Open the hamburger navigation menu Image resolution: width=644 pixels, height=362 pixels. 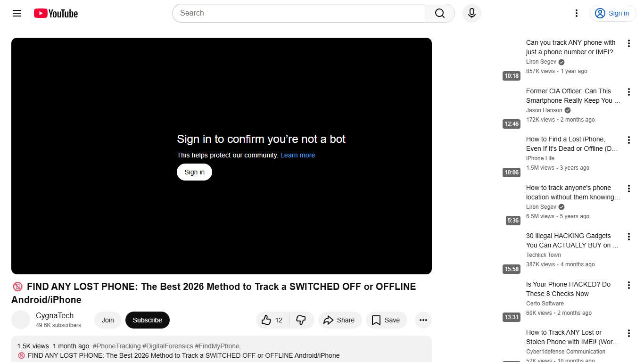pos(17,13)
